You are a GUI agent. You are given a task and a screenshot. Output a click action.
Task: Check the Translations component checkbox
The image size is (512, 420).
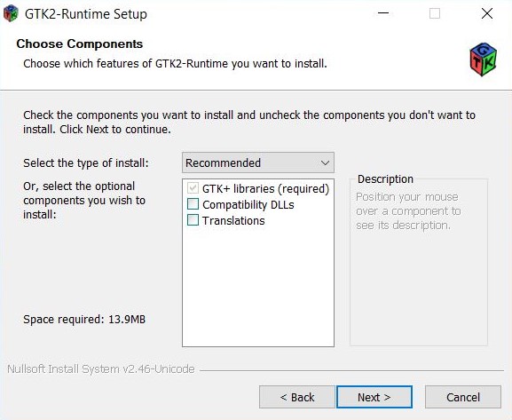(x=193, y=220)
